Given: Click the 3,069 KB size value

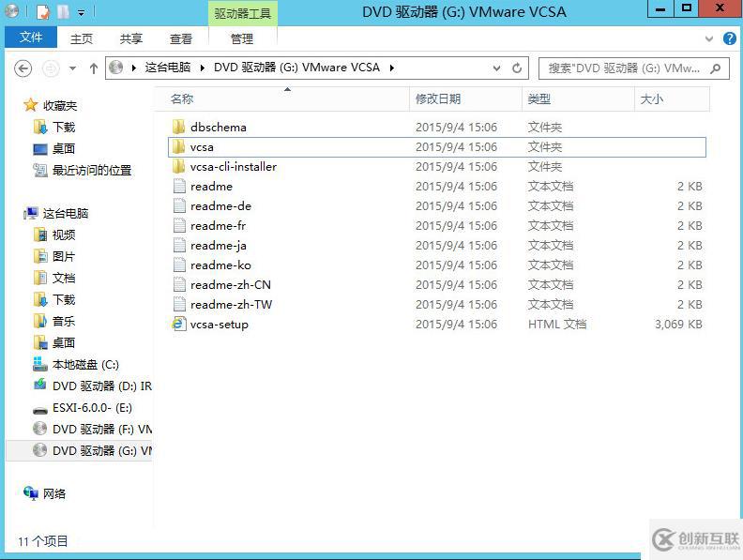Looking at the screenshot, I should click(x=678, y=324).
